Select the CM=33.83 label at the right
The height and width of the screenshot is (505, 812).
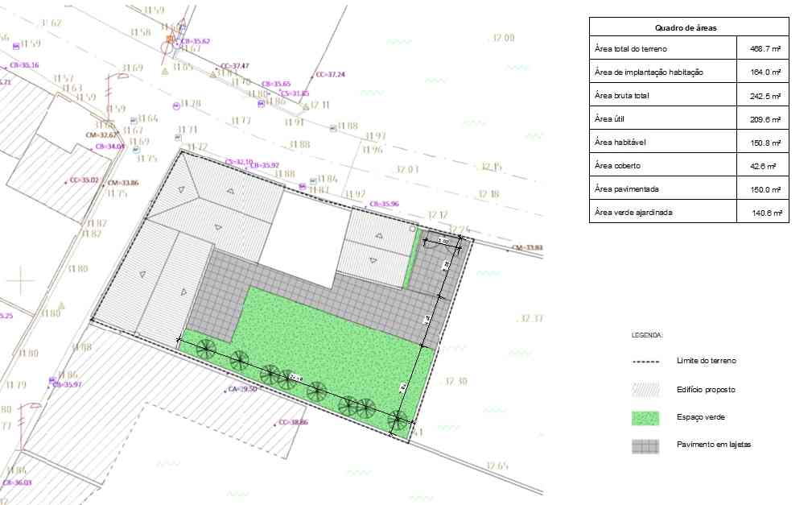(527, 247)
